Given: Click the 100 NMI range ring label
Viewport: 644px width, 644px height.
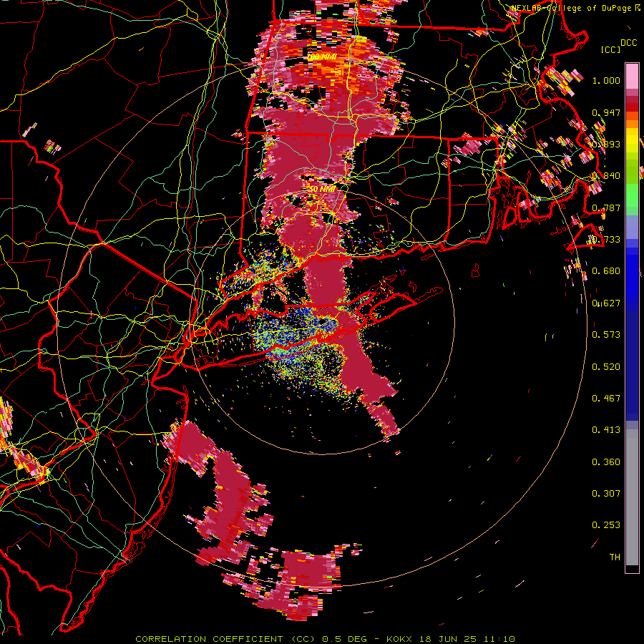Looking at the screenshot, I should pyautogui.click(x=321, y=57).
